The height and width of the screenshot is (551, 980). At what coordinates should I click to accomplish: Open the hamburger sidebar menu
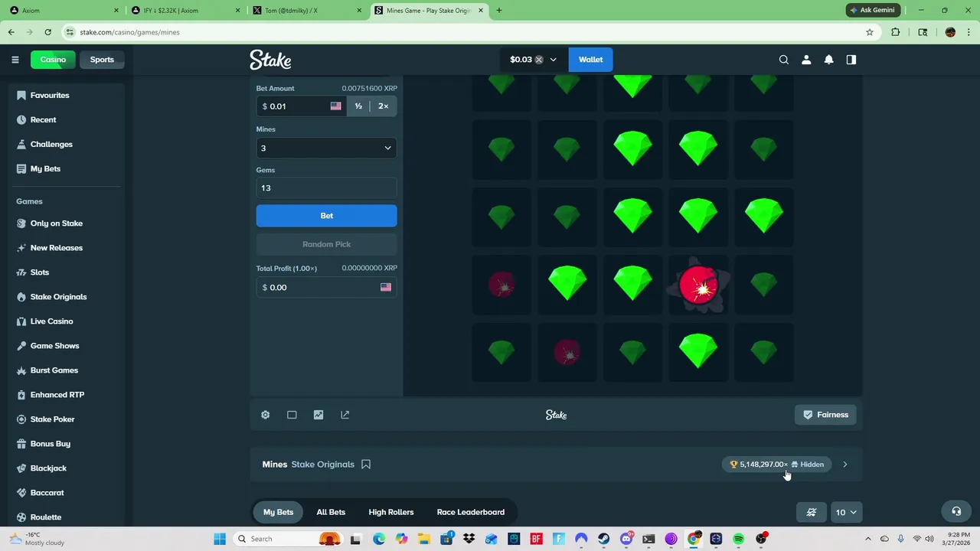tap(15, 60)
